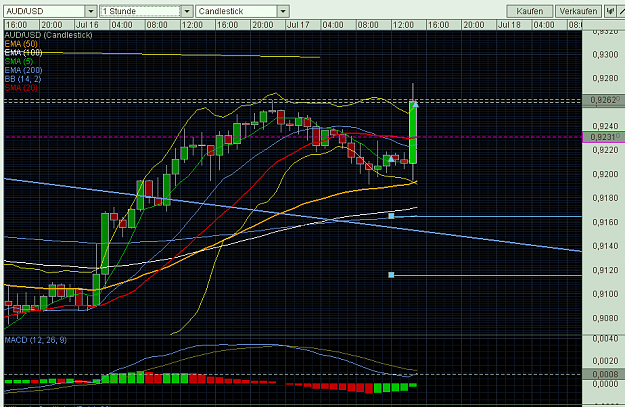625x407 pixels.
Task: Open the indicators chart icon beside Verkaufen
Action: (x=610, y=11)
